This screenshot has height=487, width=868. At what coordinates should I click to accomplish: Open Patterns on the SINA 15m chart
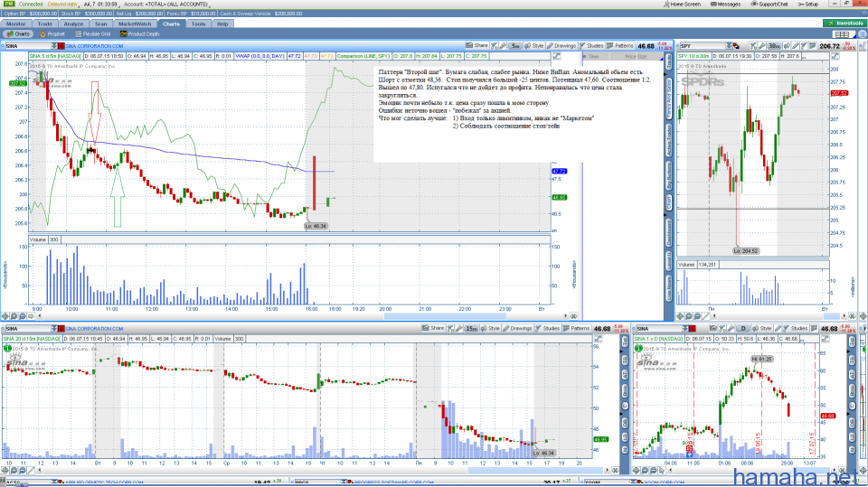(x=576, y=328)
